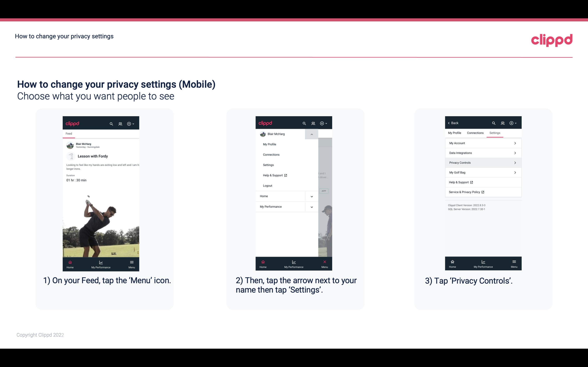Tap the Back arrow navigation icon
This screenshot has width=588, height=367.
[x=450, y=123]
